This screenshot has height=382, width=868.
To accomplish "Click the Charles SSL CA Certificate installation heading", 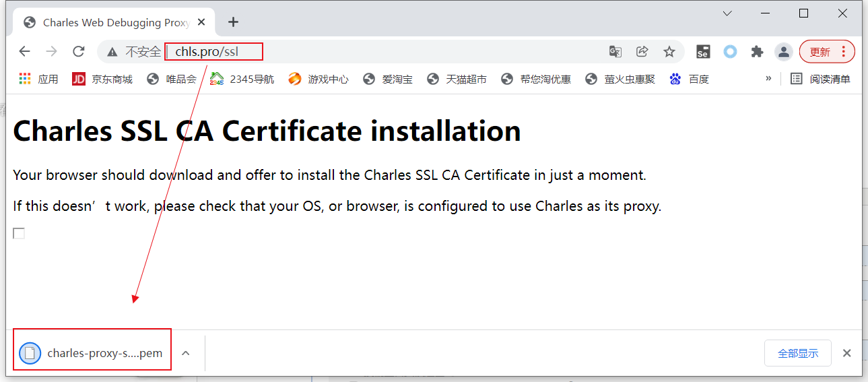I will pyautogui.click(x=267, y=131).
